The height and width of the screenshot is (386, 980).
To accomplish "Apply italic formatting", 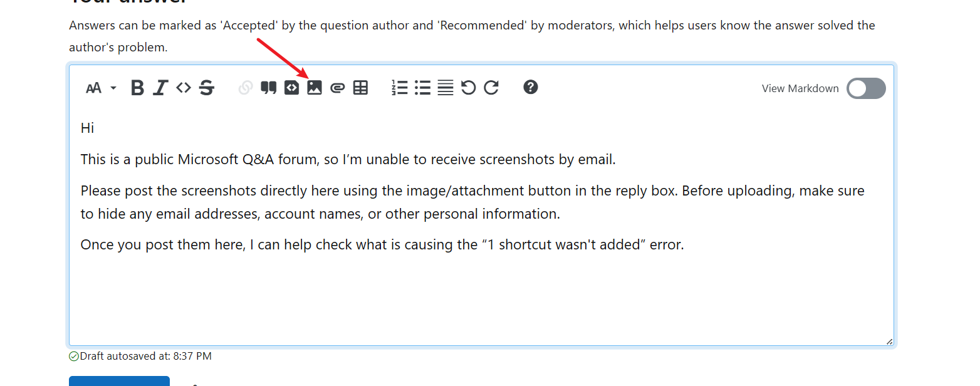I will click(160, 88).
